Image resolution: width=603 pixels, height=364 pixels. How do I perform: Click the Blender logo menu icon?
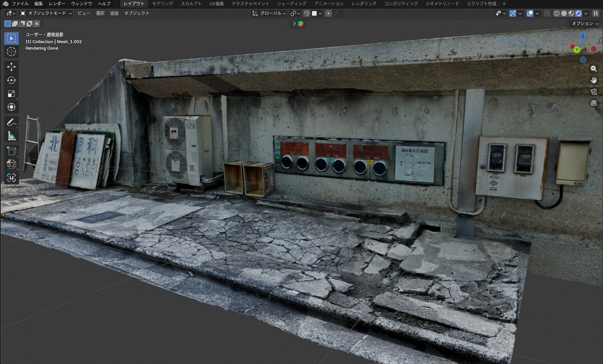(x=5, y=4)
